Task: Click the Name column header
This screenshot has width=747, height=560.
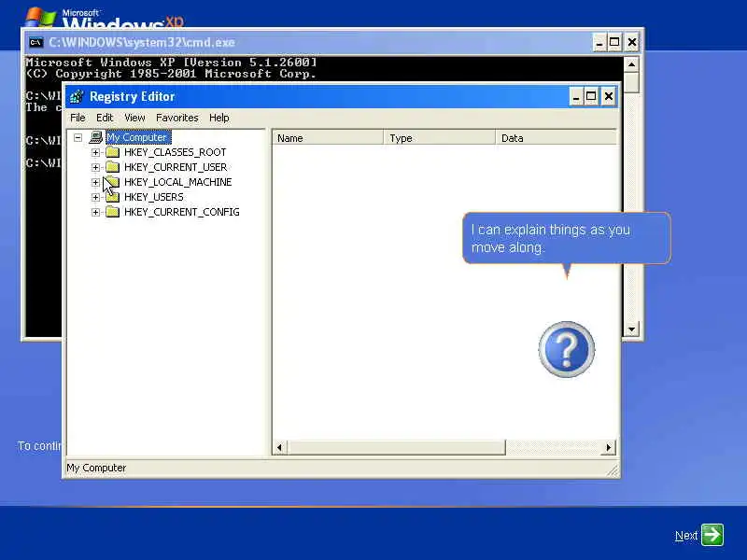Action: click(x=328, y=138)
